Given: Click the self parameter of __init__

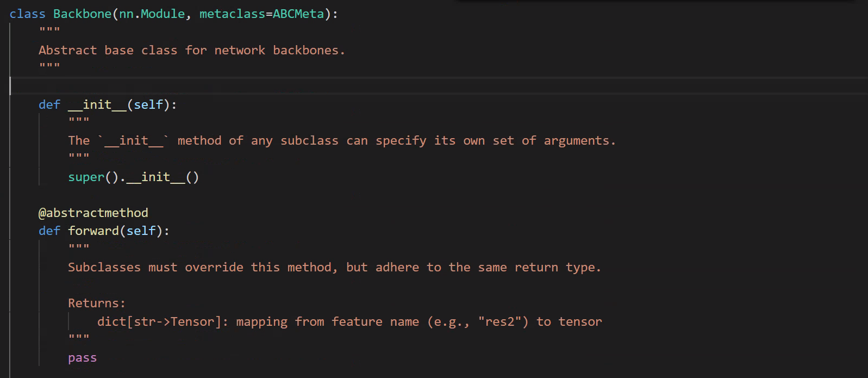Looking at the screenshot, I should click(148, 105).
